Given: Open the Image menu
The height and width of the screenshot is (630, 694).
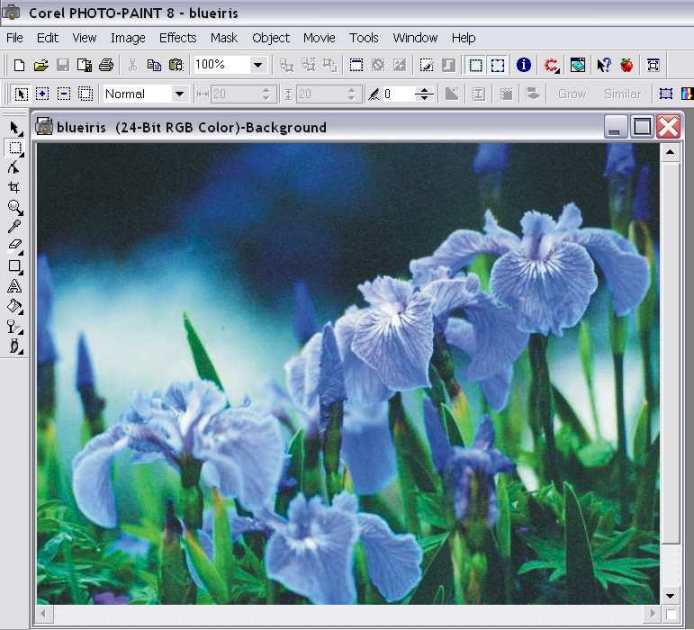Looking at the screenshot, I should pyautogui.click(x=128, y=38).
